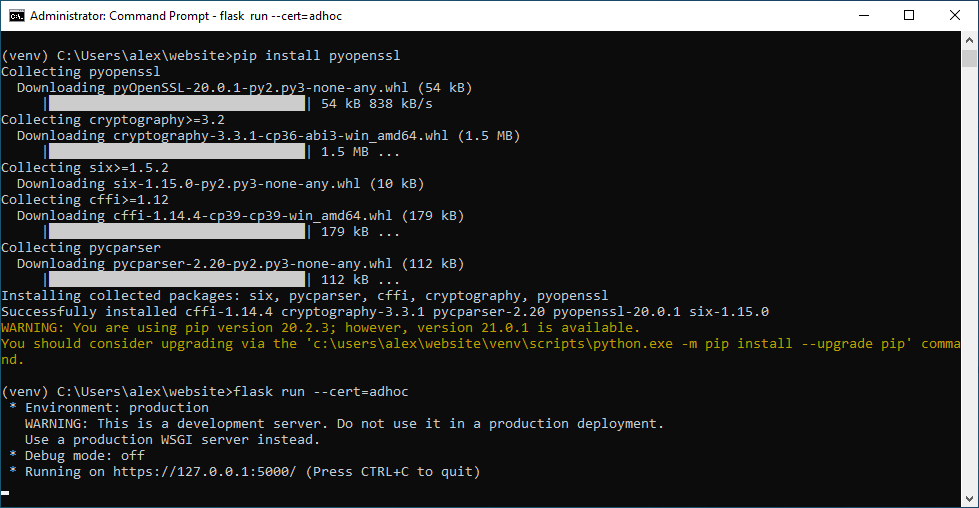The width and height of the screenshot is (979, 508).
Task: Click the cffi 179 kB progress bar
Action: point(176,231)
